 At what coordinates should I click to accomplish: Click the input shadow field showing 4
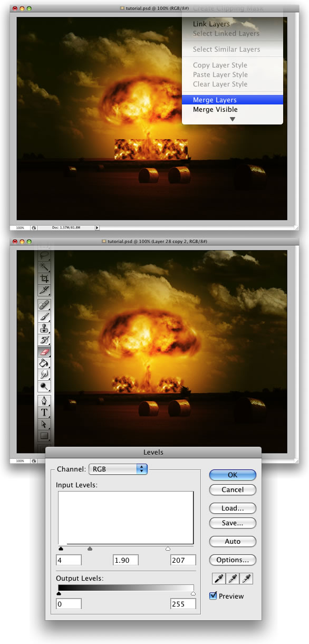[x=69, y=560]
